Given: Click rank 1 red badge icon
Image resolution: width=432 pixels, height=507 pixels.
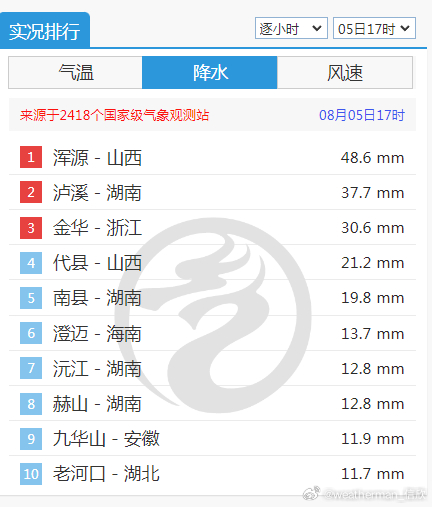Looking at the screenshot, I should click(x=31, y=157).
